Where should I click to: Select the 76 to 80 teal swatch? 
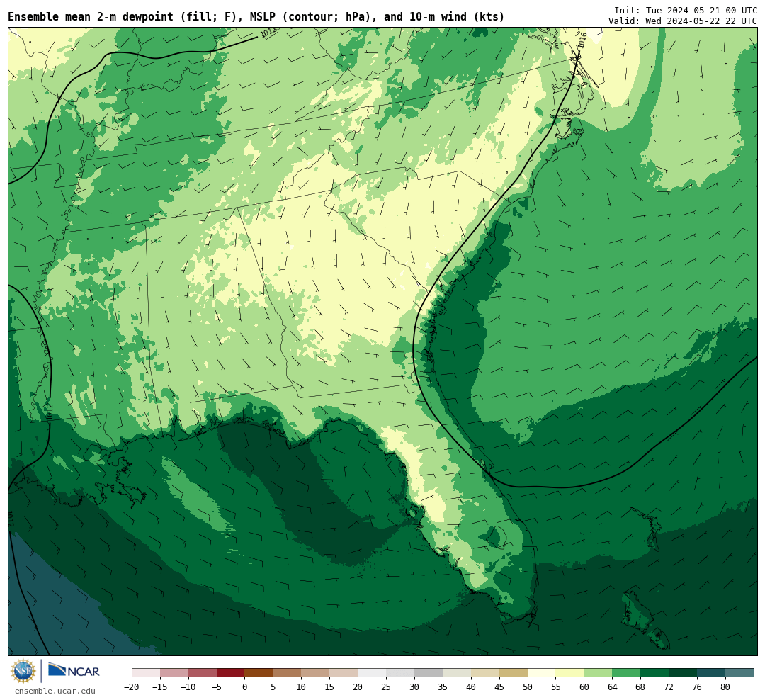click(712, 672)
